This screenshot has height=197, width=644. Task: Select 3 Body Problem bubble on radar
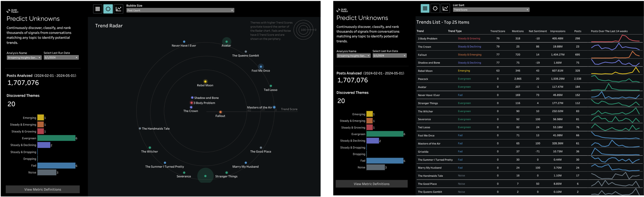[x=191, y=103]
